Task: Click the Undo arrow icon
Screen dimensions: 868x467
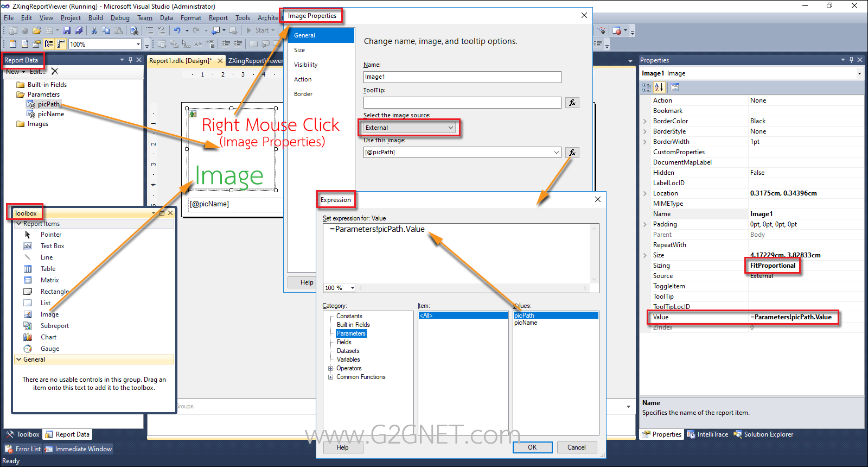Action: [177, 30]
